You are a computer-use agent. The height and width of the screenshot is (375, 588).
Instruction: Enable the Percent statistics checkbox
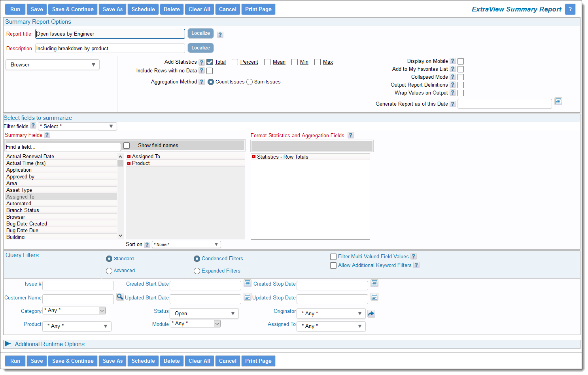235,62
